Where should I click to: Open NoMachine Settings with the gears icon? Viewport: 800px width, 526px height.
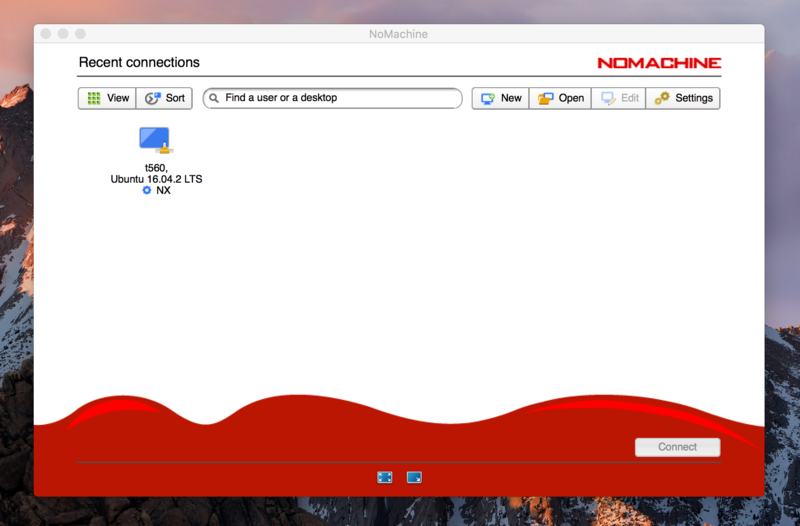coord(683,98)
